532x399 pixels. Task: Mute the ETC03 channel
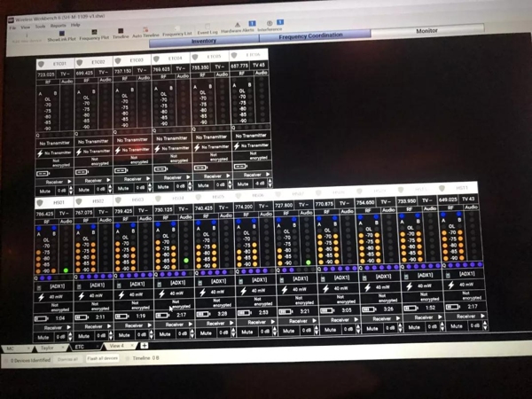[x=124, y=188]
